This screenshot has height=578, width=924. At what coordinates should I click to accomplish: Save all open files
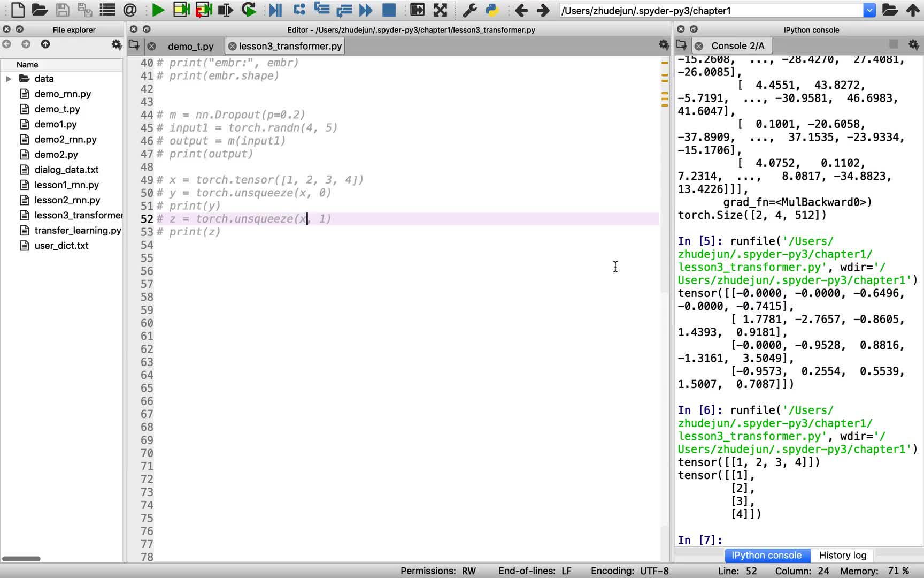click(x=84, y=10)
